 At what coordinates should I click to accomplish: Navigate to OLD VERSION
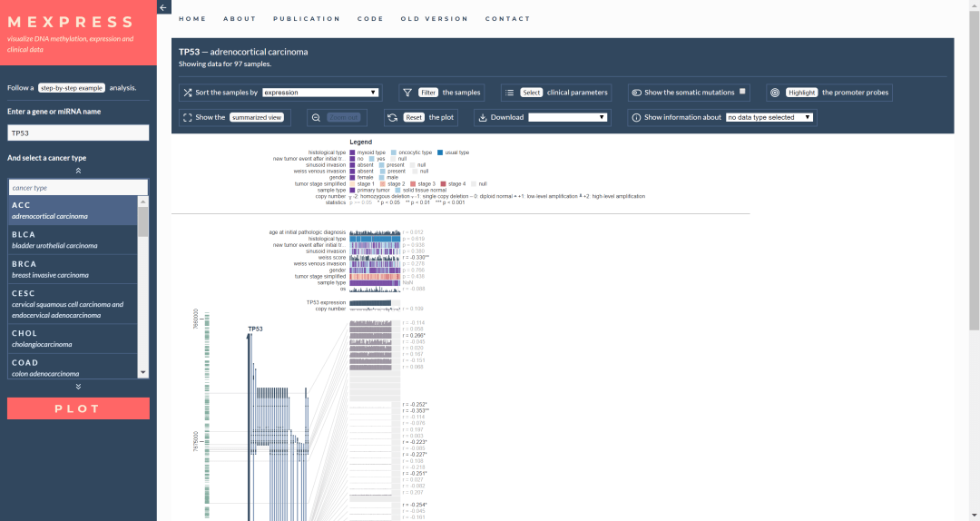tap(435, 19)
